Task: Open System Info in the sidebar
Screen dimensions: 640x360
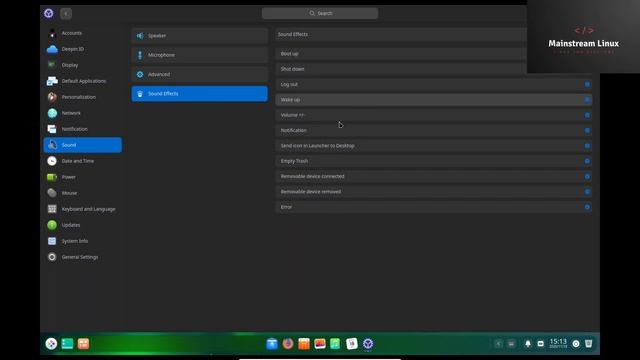Action: click(x=82, y=241)
